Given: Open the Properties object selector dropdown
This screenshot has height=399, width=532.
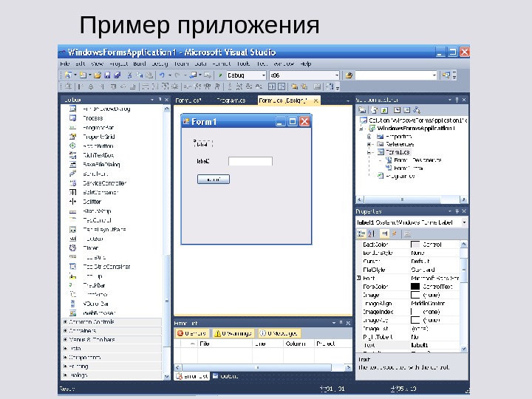Looking at the screenshot, I should (x=464, y=222).
